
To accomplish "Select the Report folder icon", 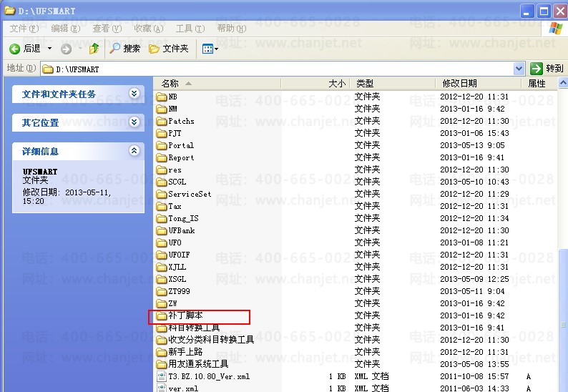I will [162, 157].
